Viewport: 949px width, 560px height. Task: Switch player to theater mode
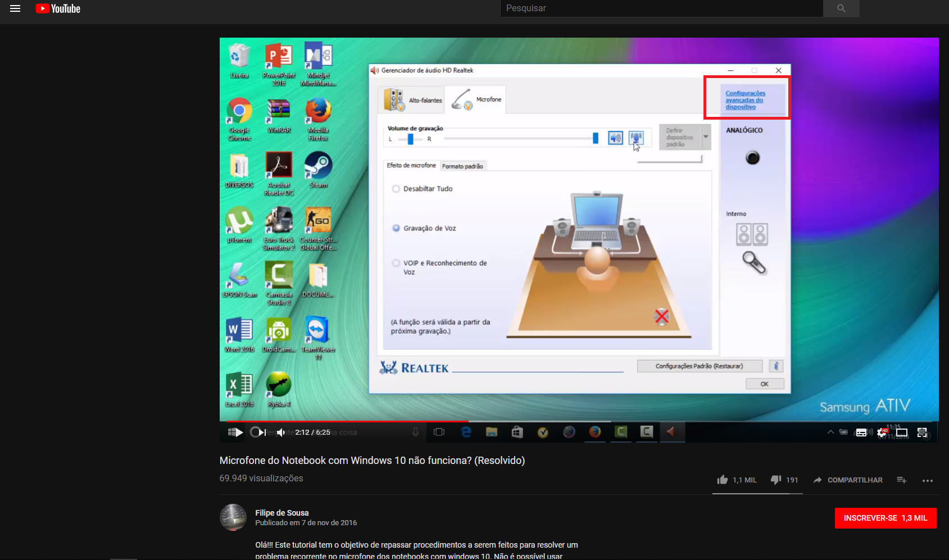[902, 432]
